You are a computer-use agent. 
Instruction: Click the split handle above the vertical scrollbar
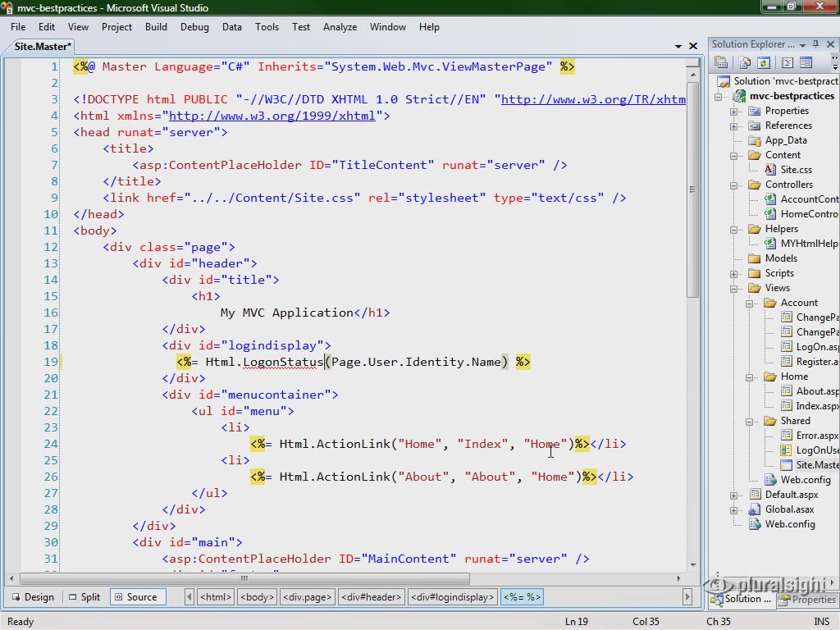pos(692,62)
